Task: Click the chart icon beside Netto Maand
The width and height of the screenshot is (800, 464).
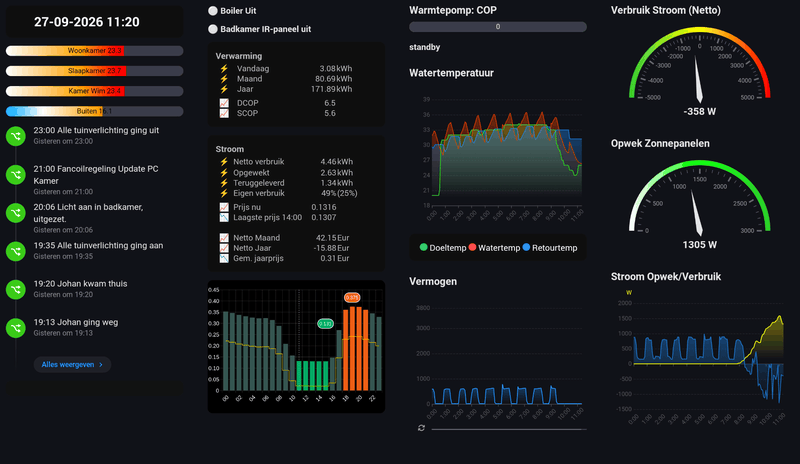Action: 224,238
